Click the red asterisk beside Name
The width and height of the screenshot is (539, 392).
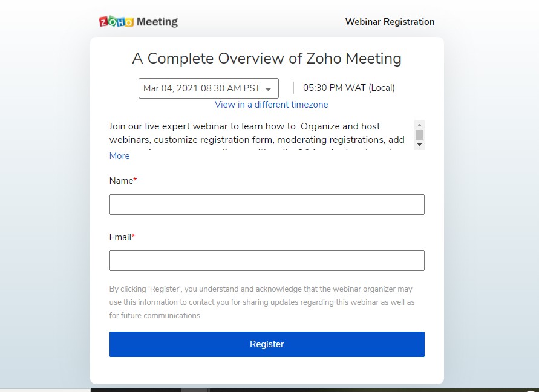(135, 180)
